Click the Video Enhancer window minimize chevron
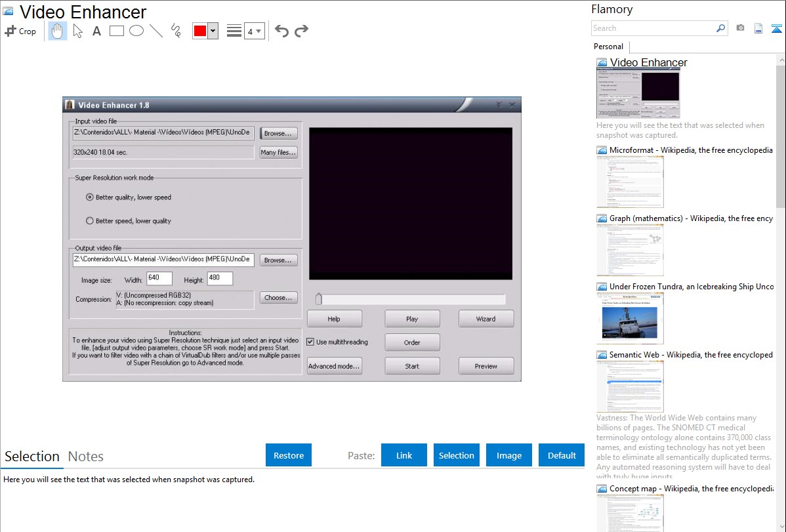The height and width of the screenshot is (532, 786). tap(499, 104)
